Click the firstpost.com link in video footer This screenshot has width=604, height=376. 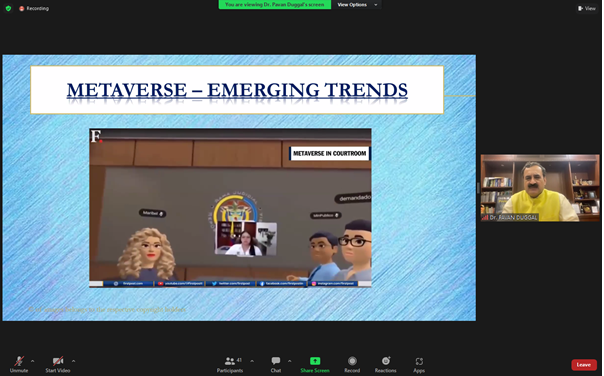point(128,284)
